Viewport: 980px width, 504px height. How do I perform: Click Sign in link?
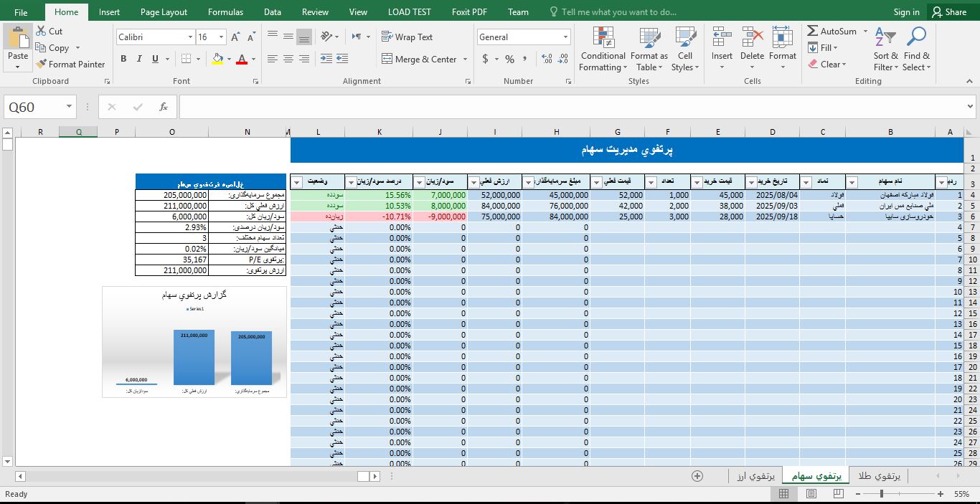point(906,12)
